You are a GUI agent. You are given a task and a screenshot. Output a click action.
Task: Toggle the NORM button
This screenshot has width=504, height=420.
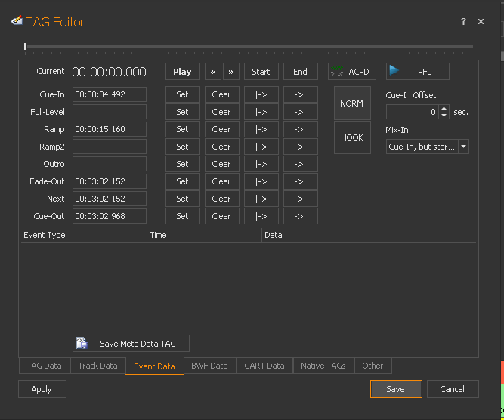click(352, 103)
